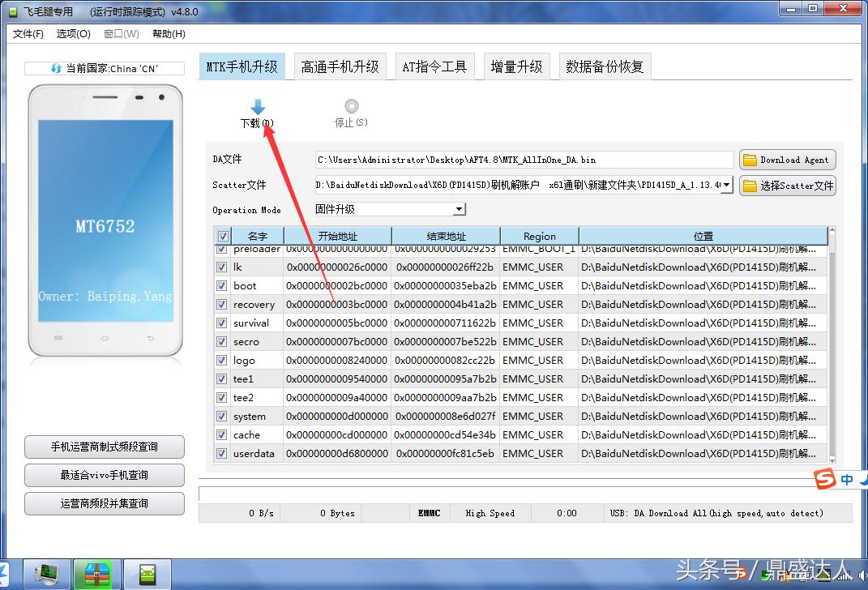Click the 中 language indicator icon

click(846, 479)
